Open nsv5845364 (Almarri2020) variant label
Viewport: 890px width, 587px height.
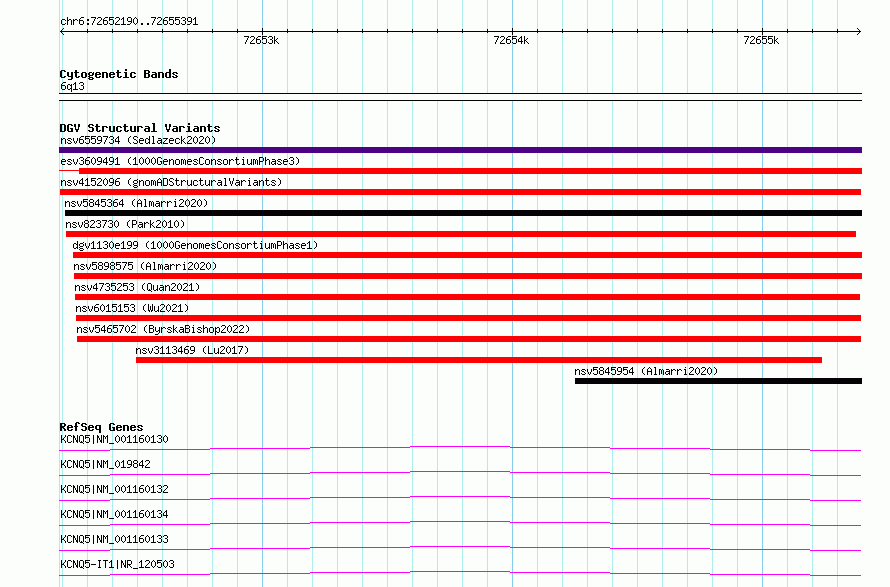tap(136, 203)
